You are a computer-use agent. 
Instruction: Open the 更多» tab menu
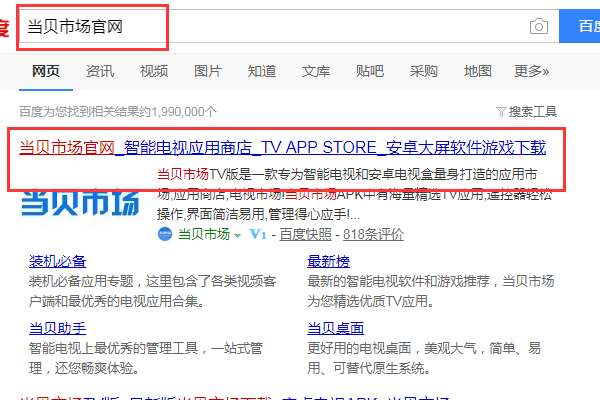coord(532,71)
